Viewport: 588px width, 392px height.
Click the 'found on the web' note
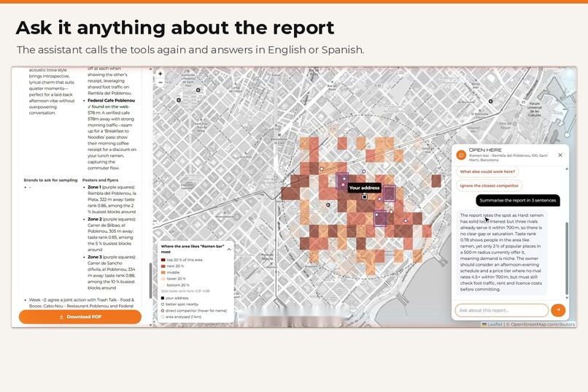(x=109, y=107)
